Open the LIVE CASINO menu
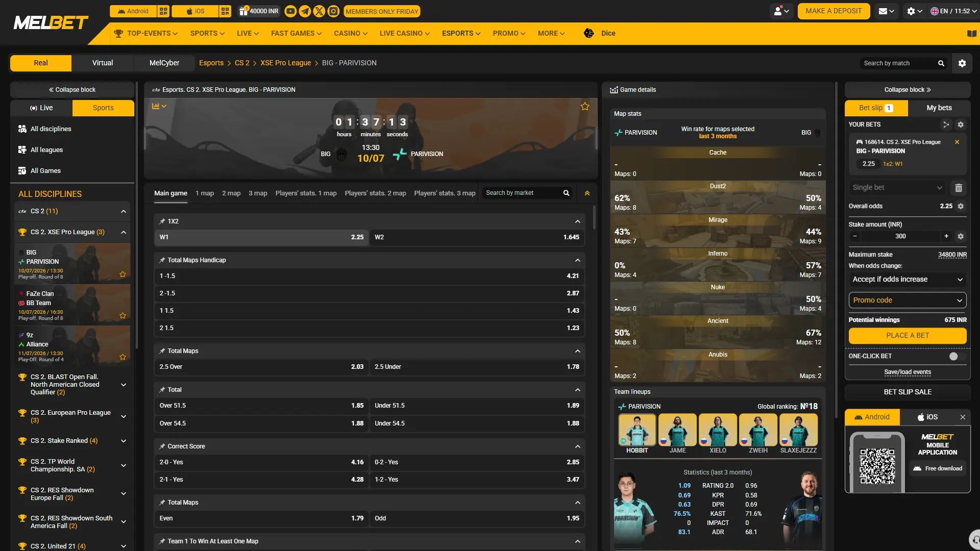This screenshot has height=551, width=980. (x=405, y=33)
